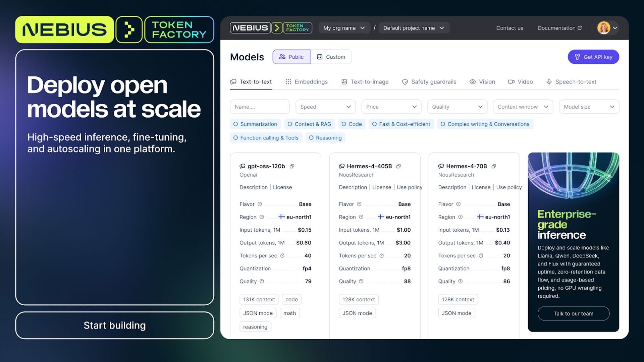Open the Speech-to-text tab
The height and width of the screenshot is (362, 644).
(x=571, y=82)
